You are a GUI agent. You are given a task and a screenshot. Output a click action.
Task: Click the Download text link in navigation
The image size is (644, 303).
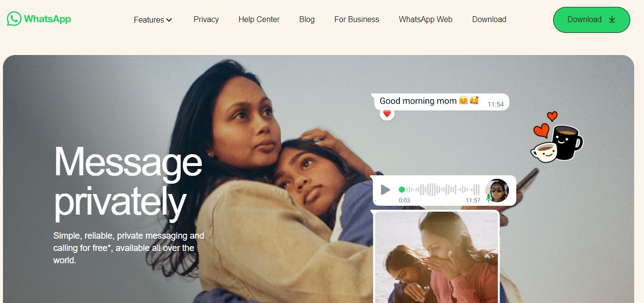click(x=489, y=20)
